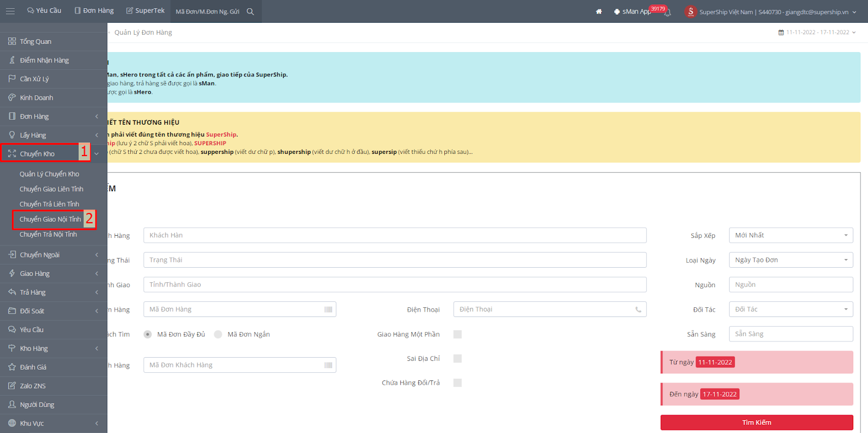Click the Giao Hàng lightning icon
868x433 pixels.
(x=12, y=273)
